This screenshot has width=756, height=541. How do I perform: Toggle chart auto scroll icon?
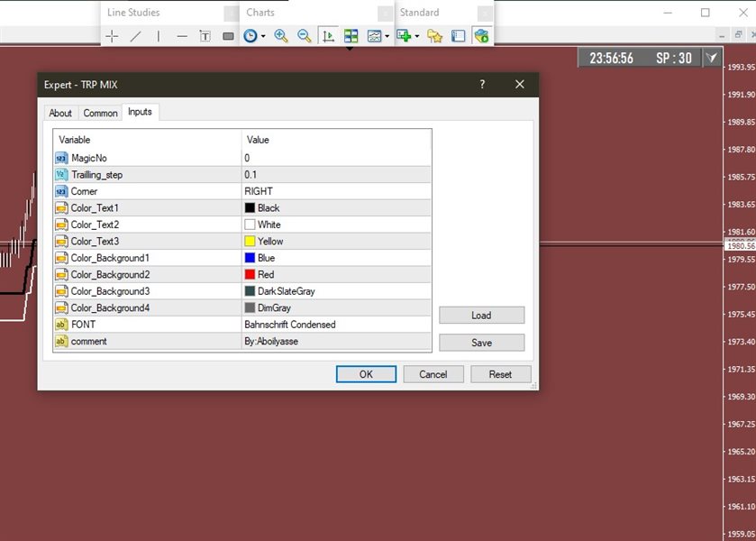pyautogui.click(x=328, y=36)
